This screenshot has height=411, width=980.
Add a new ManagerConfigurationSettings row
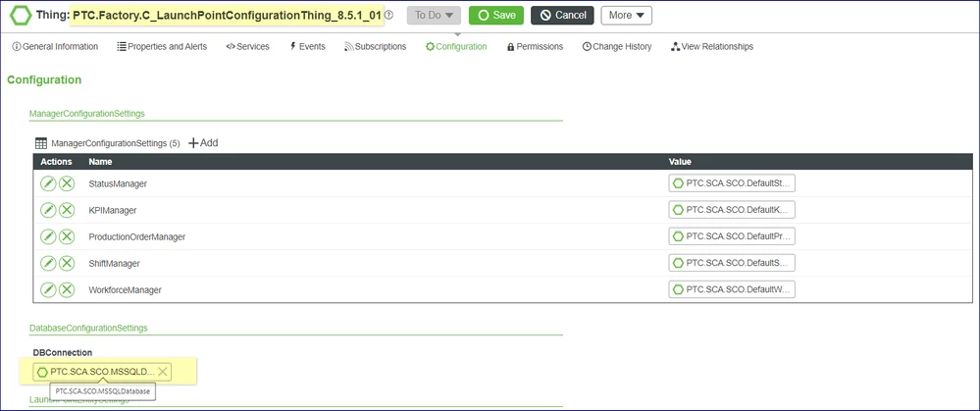(203, 142)
